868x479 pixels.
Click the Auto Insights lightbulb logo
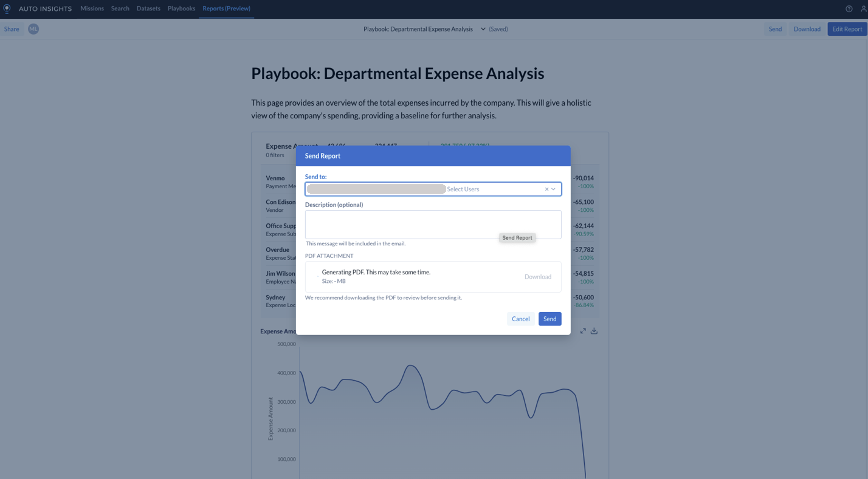tap(7, 9)
